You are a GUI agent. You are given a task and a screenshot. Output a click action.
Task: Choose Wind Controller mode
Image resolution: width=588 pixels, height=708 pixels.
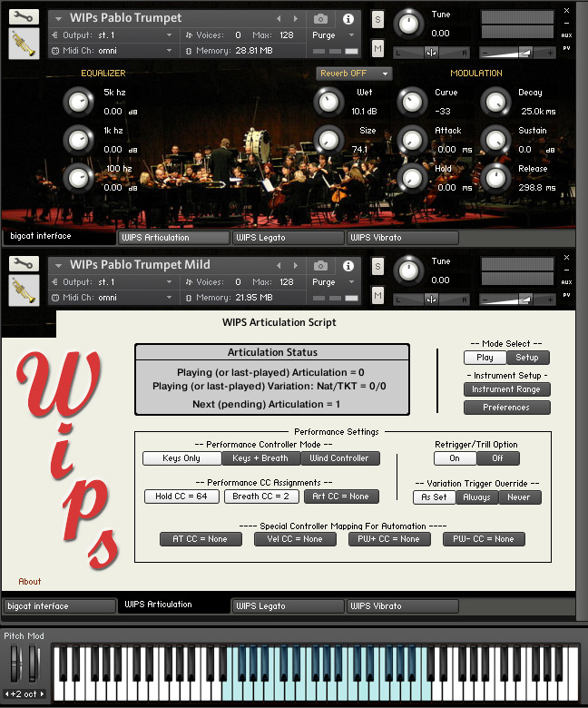pyautogui.click(x=339, y=458)
